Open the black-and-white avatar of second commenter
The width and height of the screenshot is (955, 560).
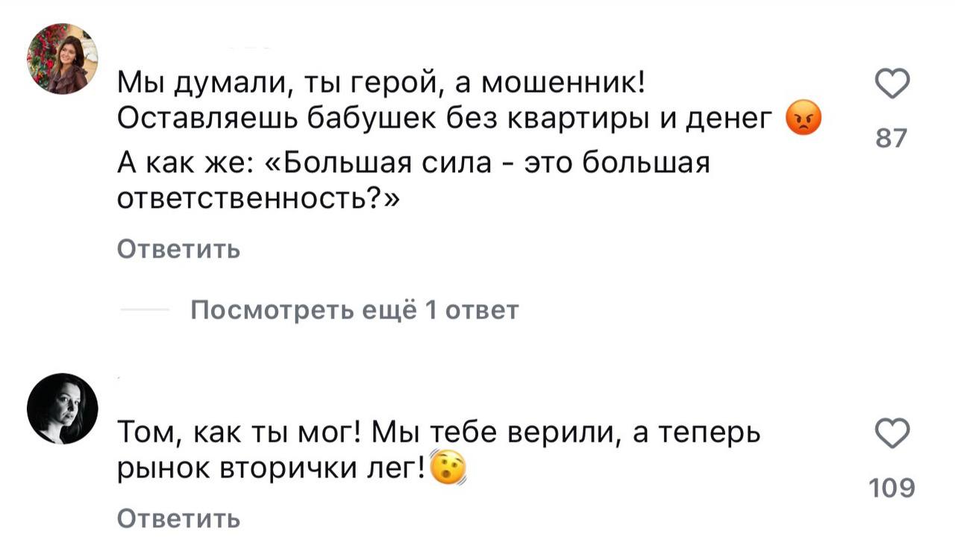63,409
